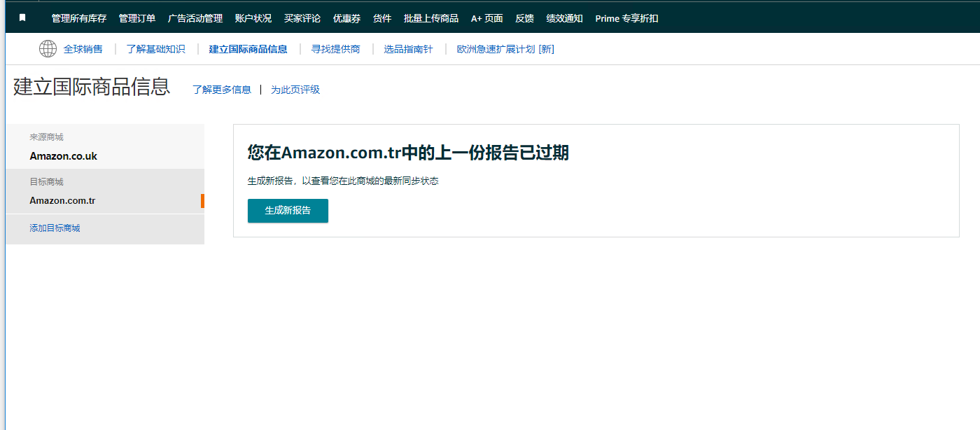Click 为此页评级 link
This screenshot has height=430, width=980.
point(295,90)
